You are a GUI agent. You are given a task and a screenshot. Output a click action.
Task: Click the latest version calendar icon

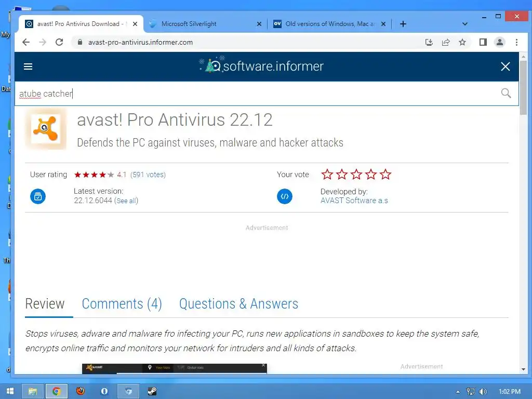pos(38,196)
